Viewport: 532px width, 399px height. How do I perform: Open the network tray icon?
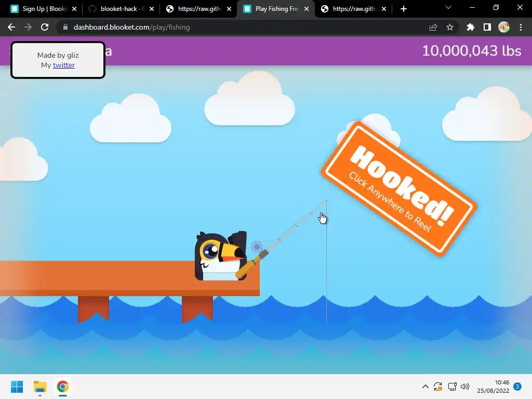click(452, 387)
